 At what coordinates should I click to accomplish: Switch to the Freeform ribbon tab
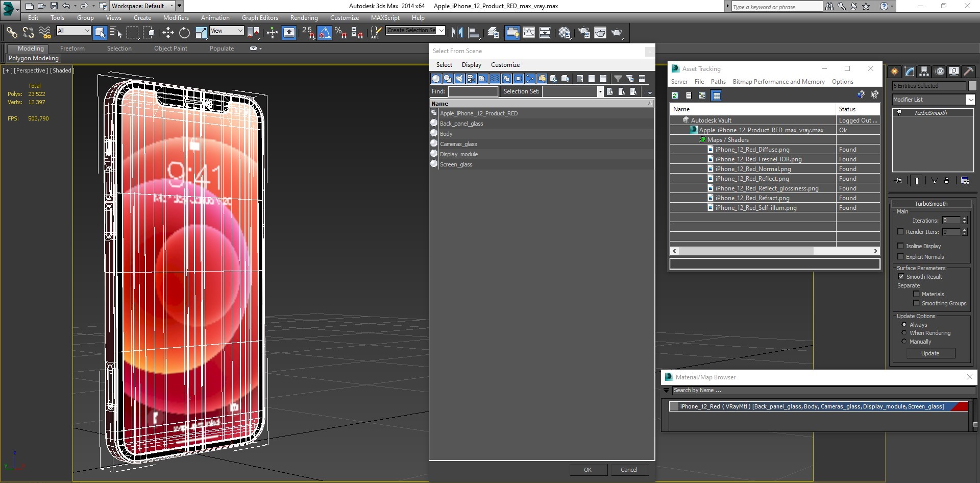click(x=72, y=49)
